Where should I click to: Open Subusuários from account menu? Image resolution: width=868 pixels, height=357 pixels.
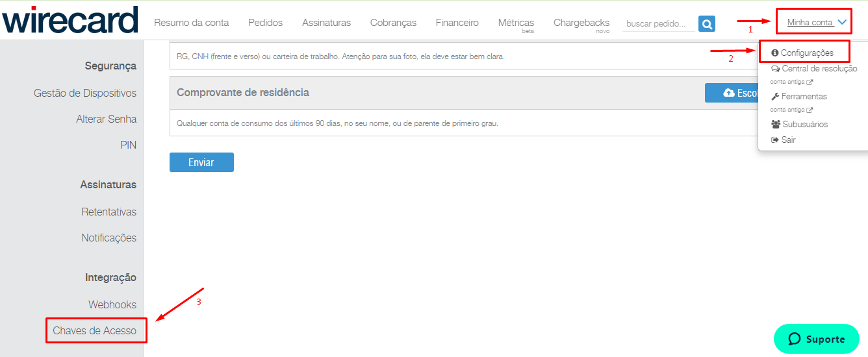click(804, 124)
